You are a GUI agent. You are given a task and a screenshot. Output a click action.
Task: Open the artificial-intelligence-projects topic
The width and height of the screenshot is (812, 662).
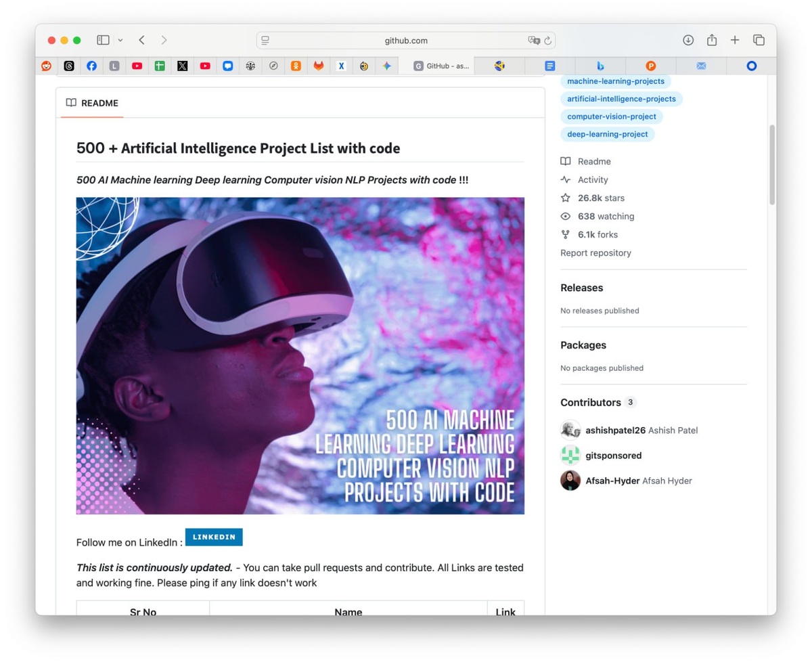tap(621, 99)
